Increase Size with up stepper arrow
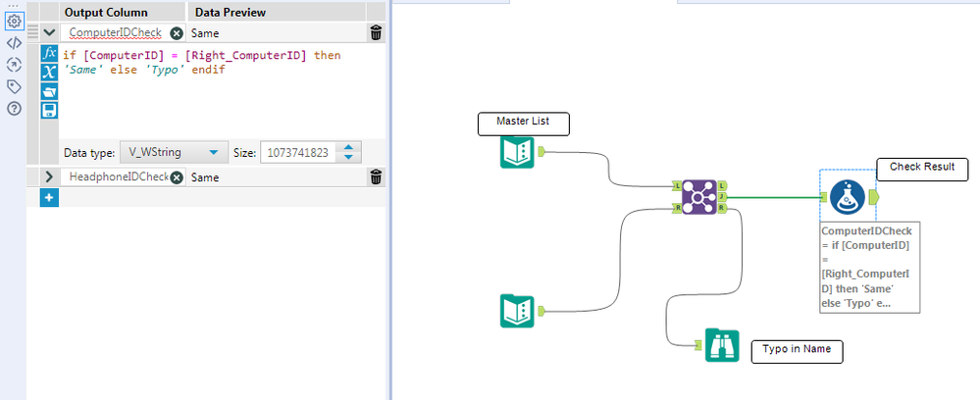Screen dimensions: 980x400 click(349, 147)
